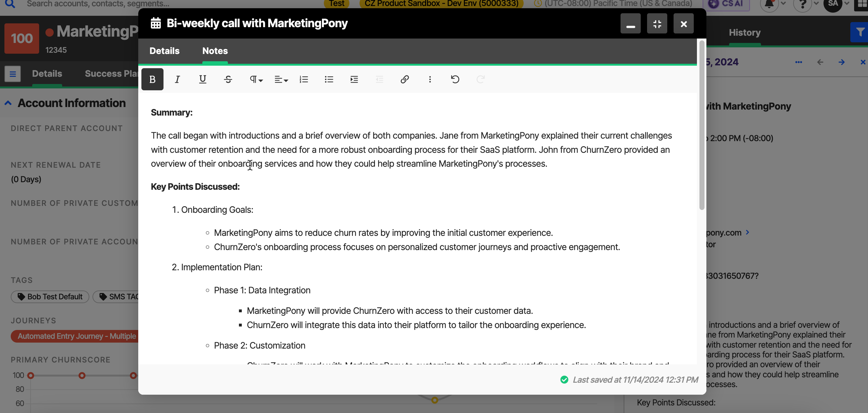Open more toolbar options menu

click(x=430, y=79)
